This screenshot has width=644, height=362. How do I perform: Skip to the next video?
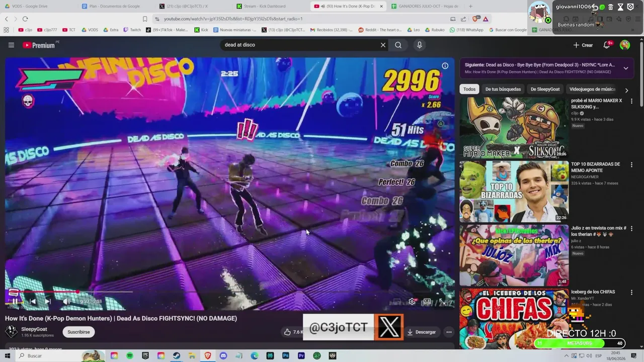pos(48,301)
